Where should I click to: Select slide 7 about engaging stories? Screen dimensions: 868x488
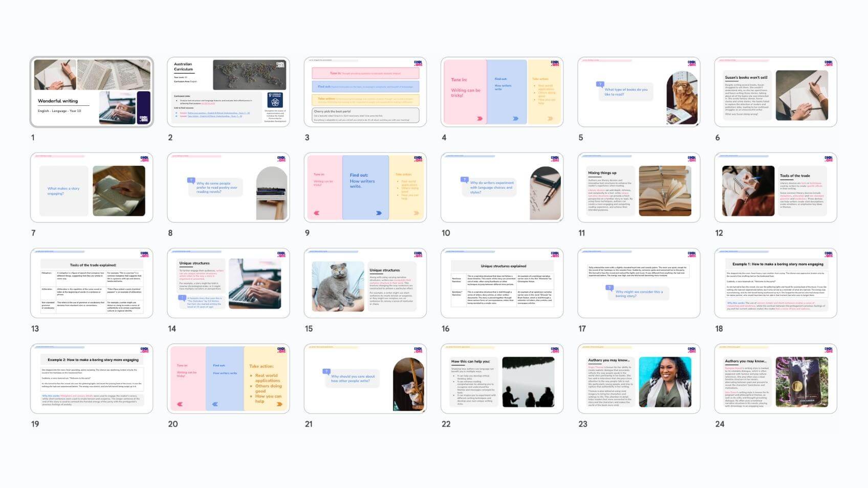[92, 188]
